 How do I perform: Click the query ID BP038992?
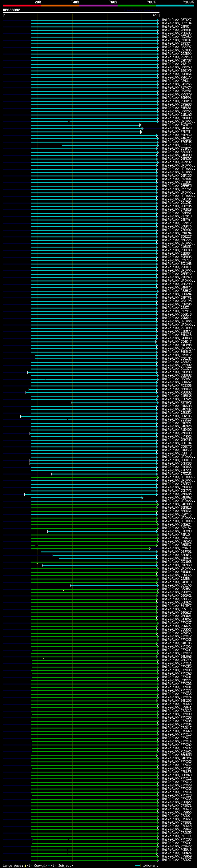(11, 10)
